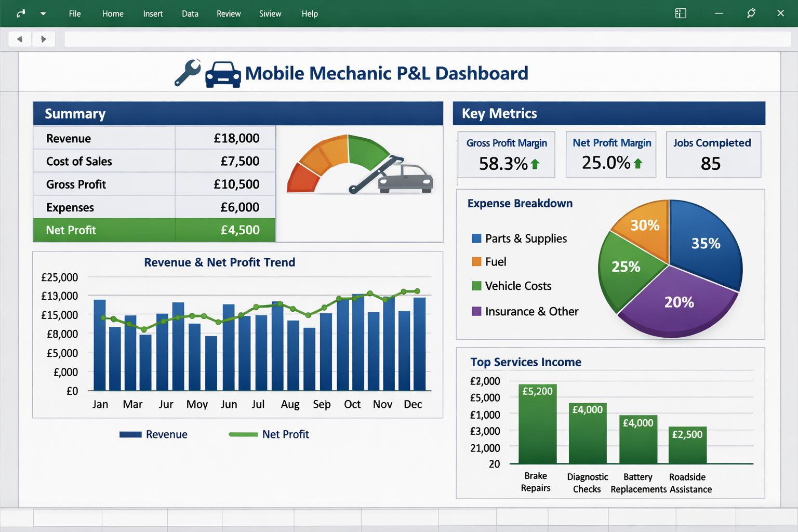
Task: Open the Review menu
Action: click(229, 14)
